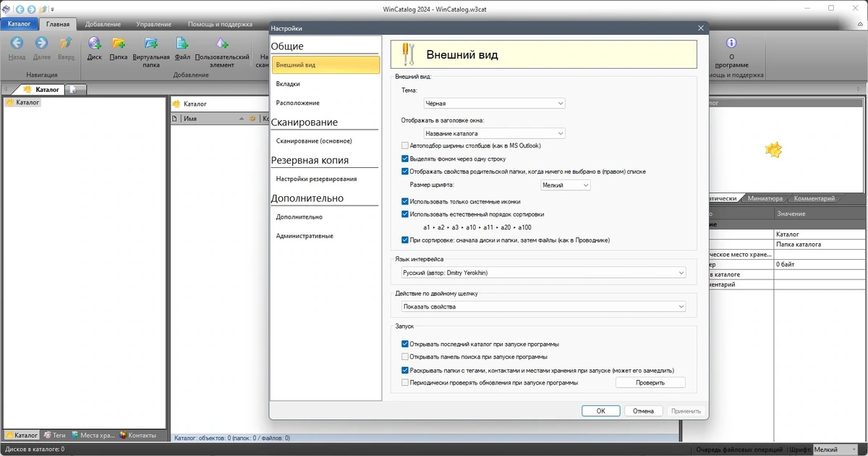Switch to the Места хранения bottom panel tab
Viewport: 868px width, 456px height.
(93, 436)
